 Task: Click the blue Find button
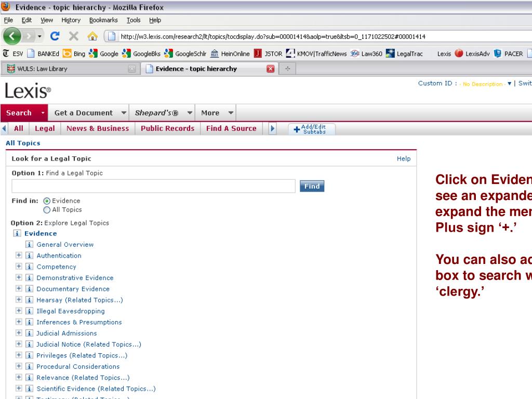312,186
